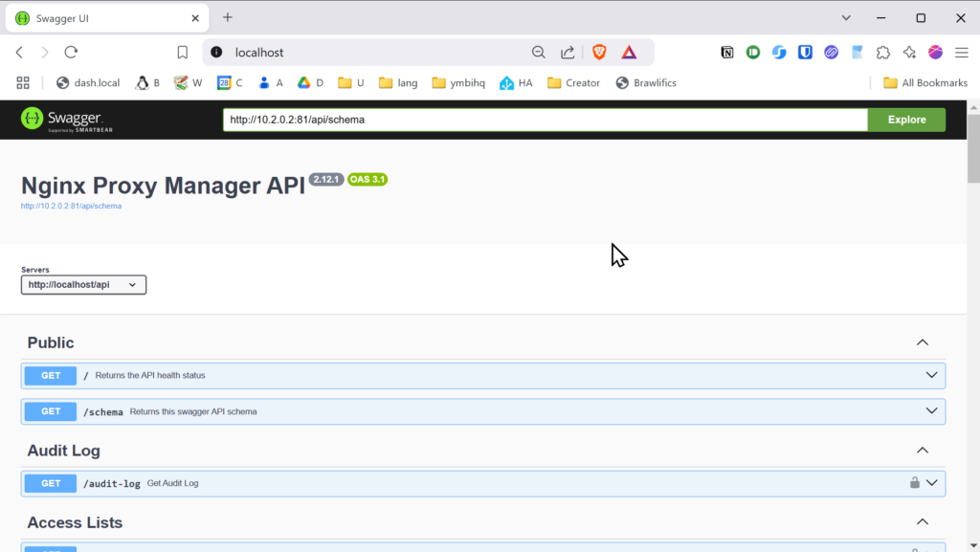Open the U bookmarks folder

coord(351,83)
